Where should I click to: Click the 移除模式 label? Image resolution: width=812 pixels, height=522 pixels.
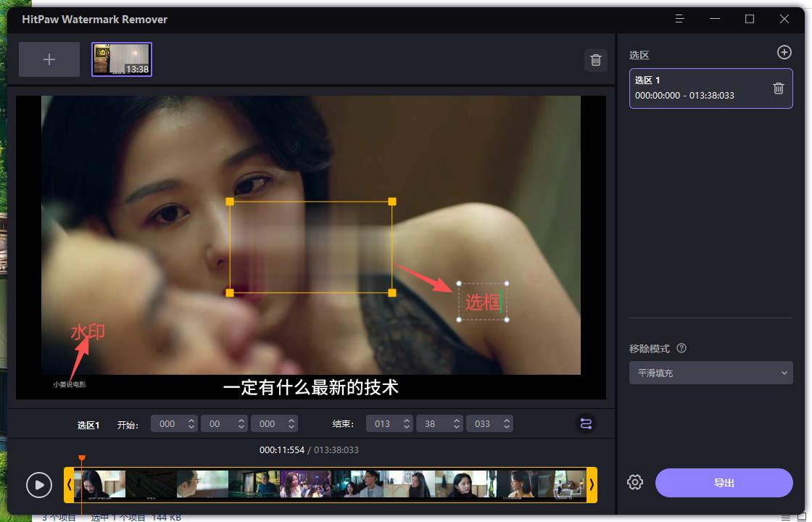tap(650, 349)
